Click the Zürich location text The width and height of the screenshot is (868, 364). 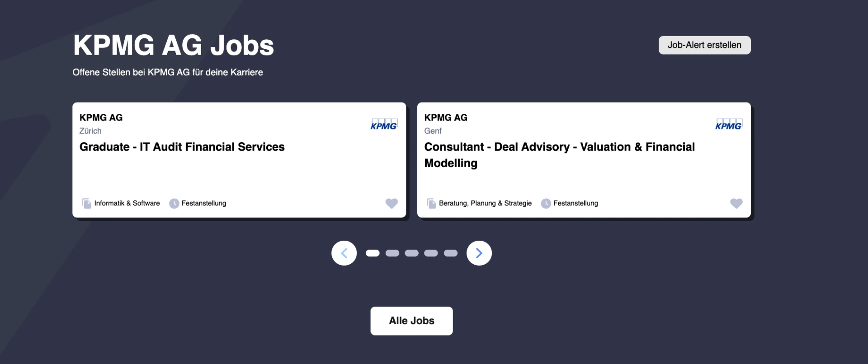90,131
